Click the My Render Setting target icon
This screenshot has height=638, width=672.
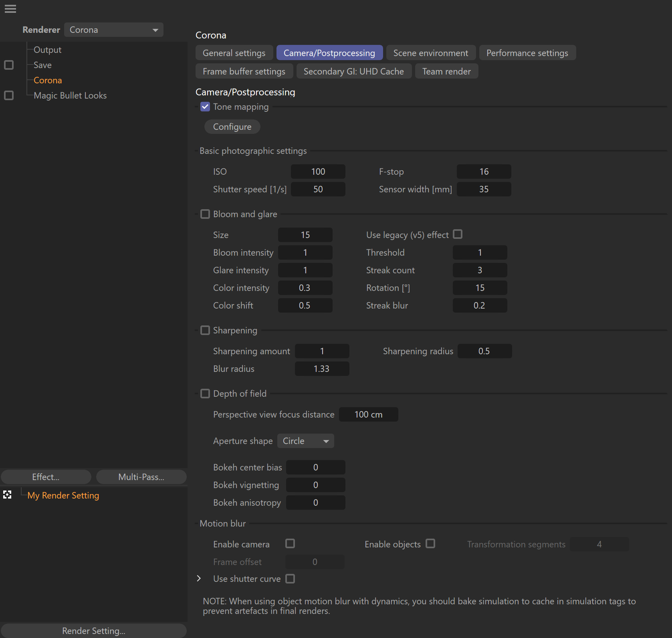coord(7,495)
